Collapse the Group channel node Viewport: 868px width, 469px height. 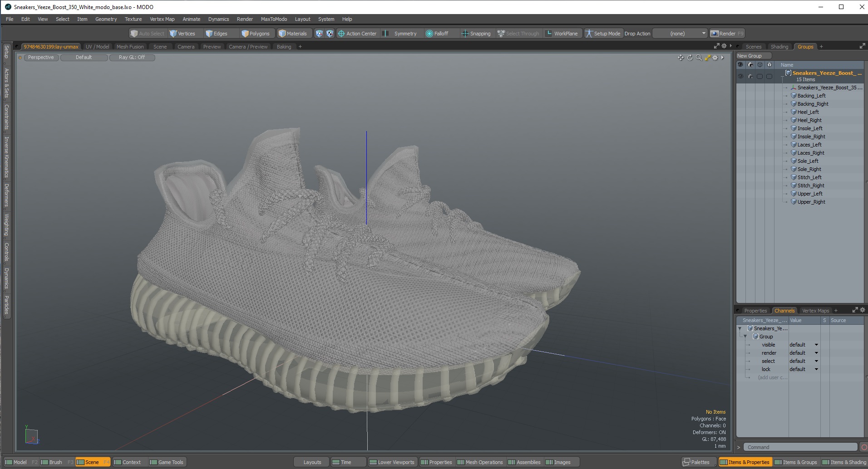point(745,337)
